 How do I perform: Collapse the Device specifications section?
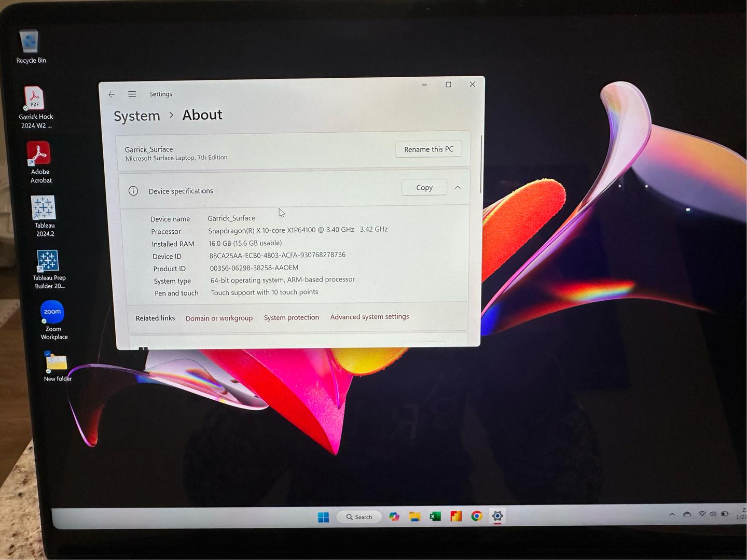tap(458, 188)
